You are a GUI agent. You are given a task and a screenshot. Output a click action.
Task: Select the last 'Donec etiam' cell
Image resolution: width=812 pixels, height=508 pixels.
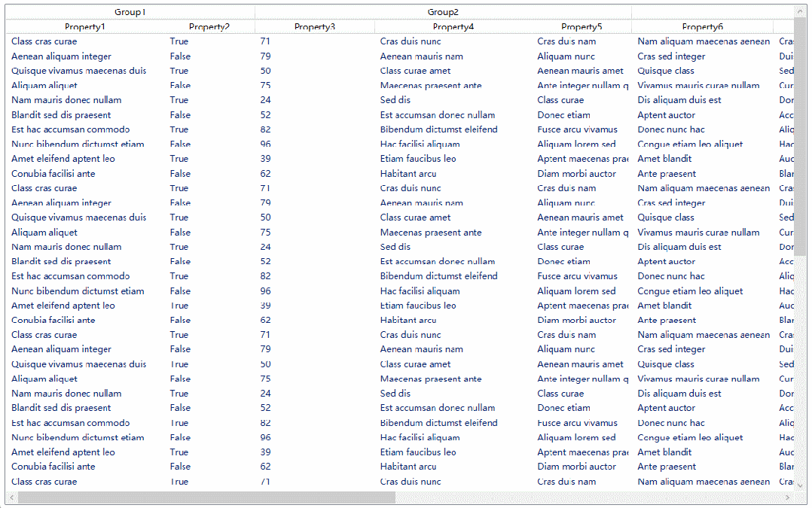tap(582, 408)
